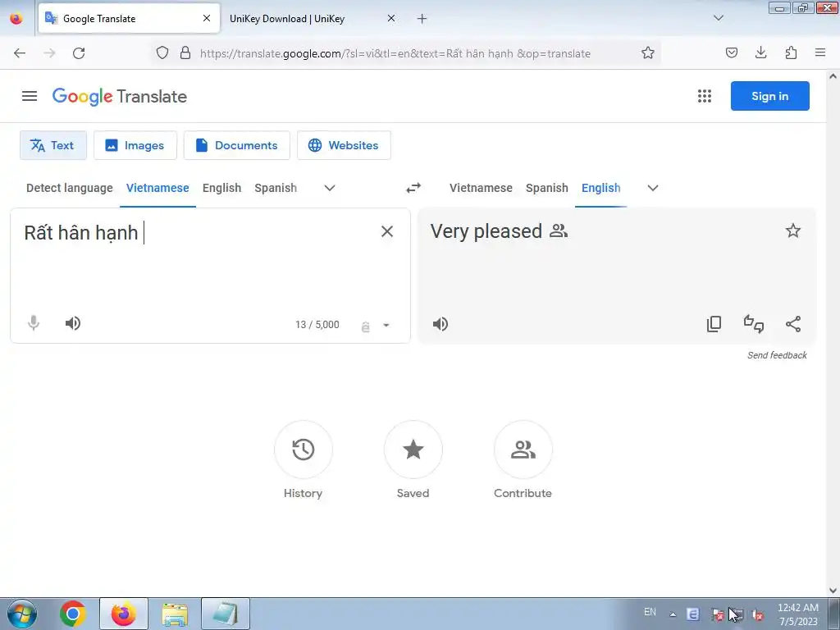This screenshot has height=630, width=840.
Task: Expand more target languages list
Action: (x=652, y=188)
